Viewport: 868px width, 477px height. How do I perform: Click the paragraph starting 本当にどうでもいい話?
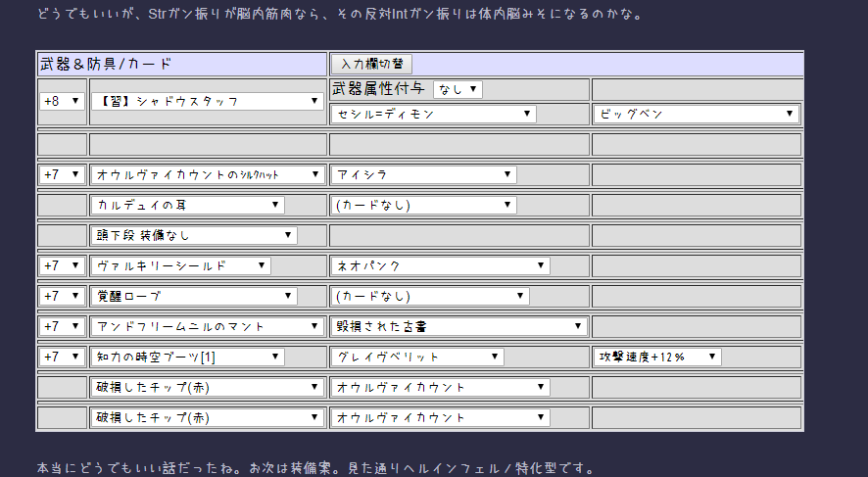pyautogui.click(x=315, y=468)
